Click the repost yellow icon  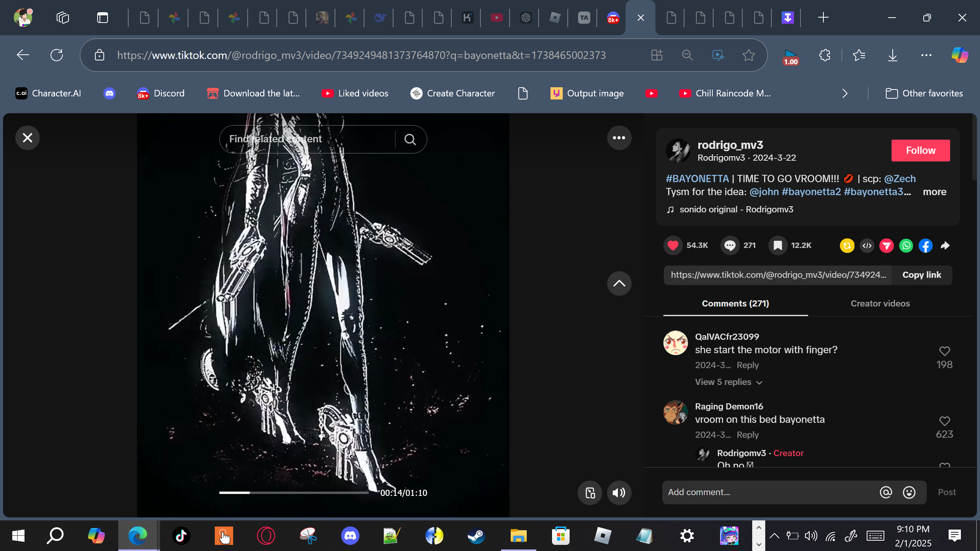tap(847, 245)
